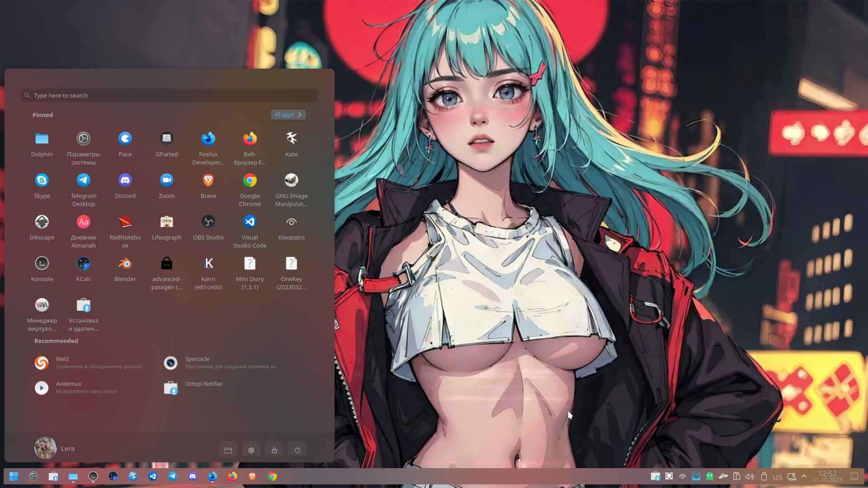
Task: Click the Lera user avatar
Action: click(x=45, y=448)
